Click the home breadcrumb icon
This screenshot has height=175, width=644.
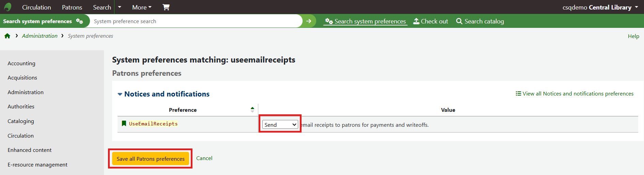coord(7,36)
